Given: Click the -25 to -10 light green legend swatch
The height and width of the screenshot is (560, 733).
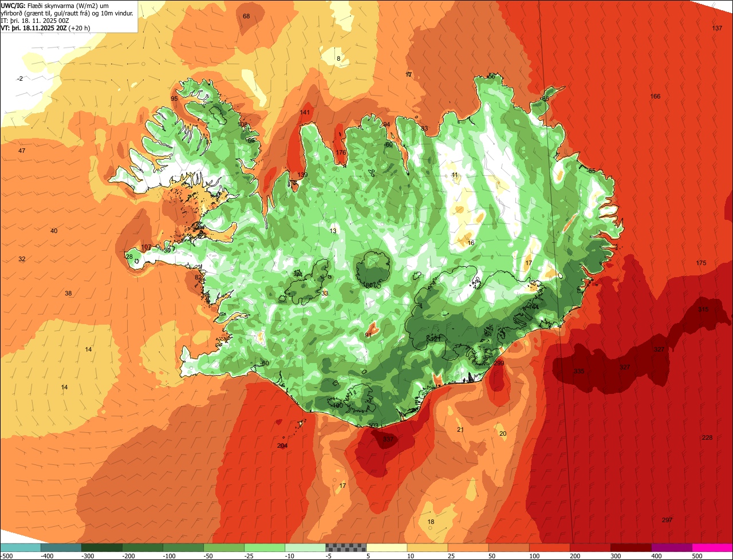Looking at the screenshot, I should coord(265,547).
